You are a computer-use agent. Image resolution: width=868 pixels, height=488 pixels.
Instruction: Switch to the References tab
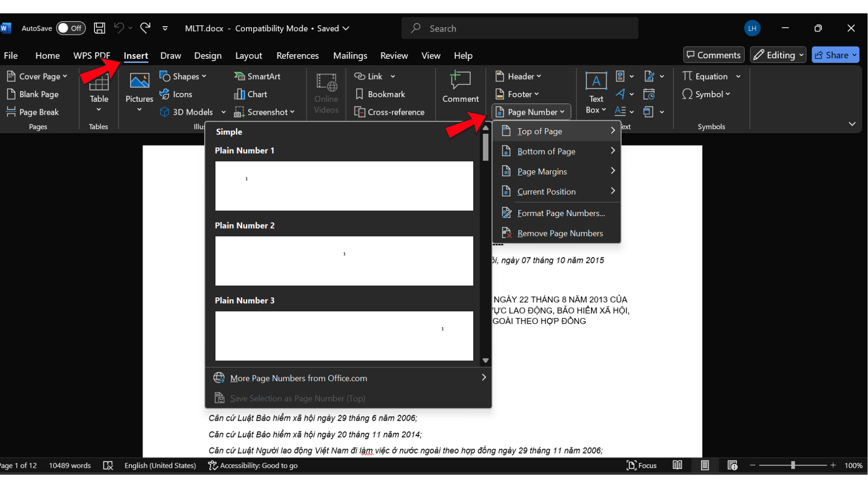pyautogui.click(x=297, y=55)
